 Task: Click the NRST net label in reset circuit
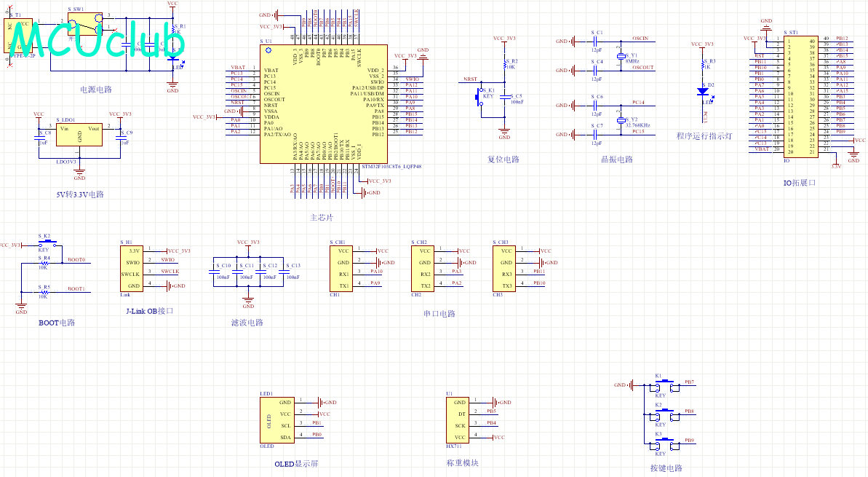470,79
